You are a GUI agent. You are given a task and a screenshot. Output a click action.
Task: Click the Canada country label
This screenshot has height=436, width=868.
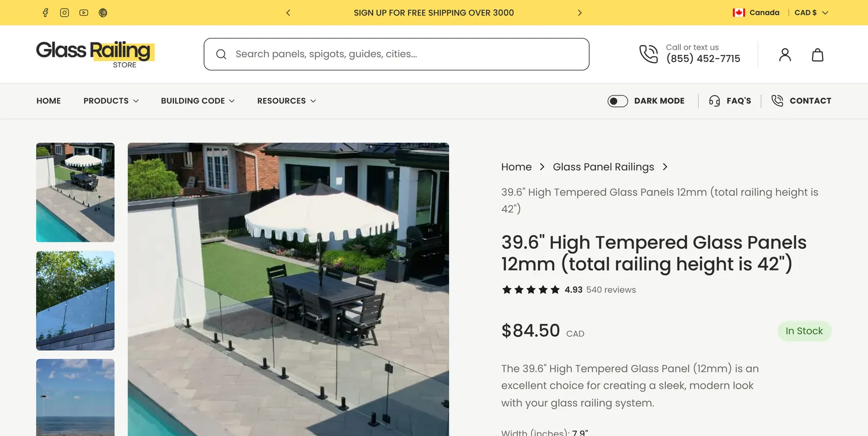(x=764, y=12)
